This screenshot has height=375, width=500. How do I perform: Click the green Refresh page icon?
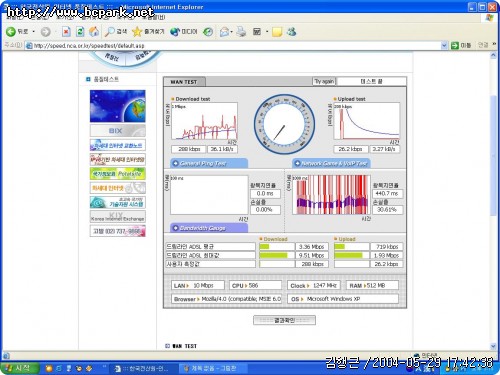(80, 32)
